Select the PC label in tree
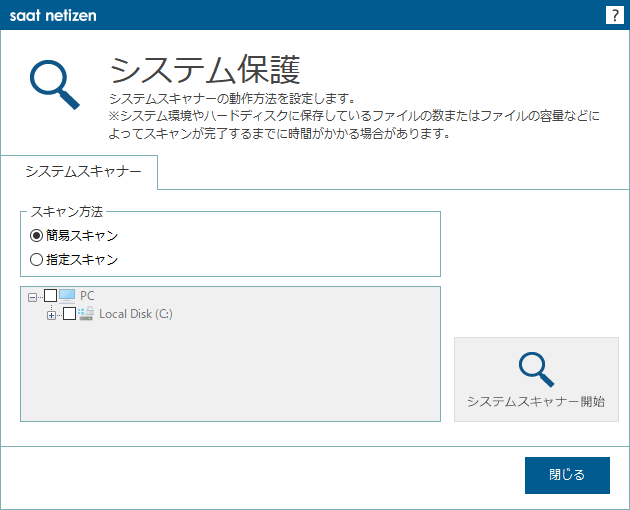 [x=87, y=296]
